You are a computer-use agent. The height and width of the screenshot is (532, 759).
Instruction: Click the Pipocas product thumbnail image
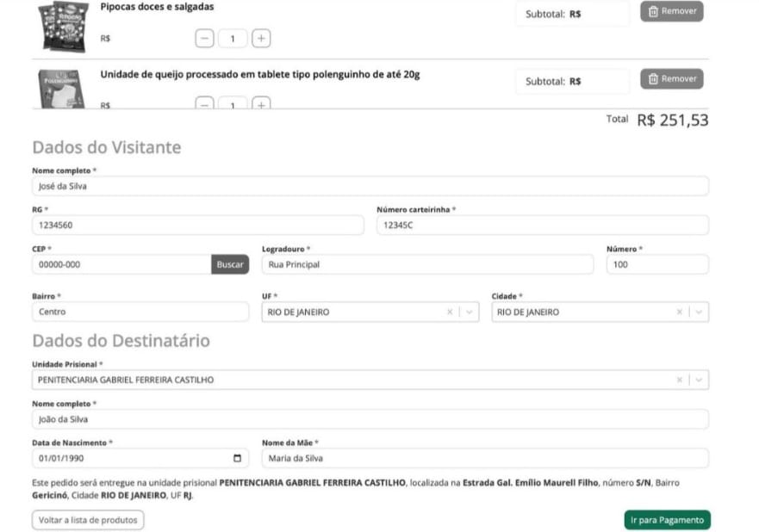(63, 25)
